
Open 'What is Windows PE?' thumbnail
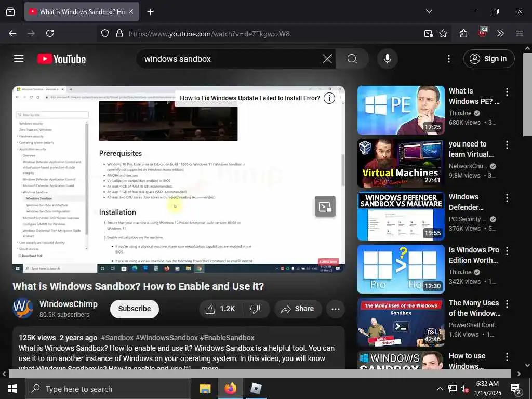coord(401,110)
